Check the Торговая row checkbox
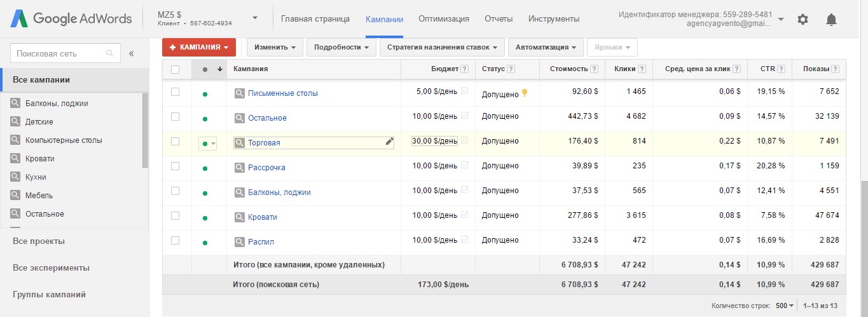Image resolution: width=868 pixels, height=317 pixels. click(x=175, y=142)
